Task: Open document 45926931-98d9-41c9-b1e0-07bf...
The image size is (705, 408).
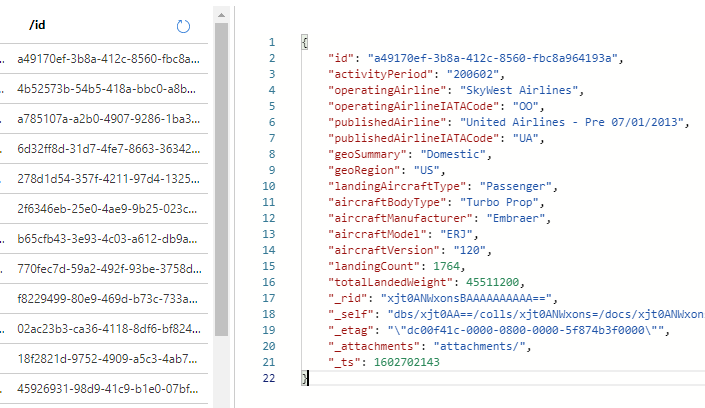Action: pos(107,389)
